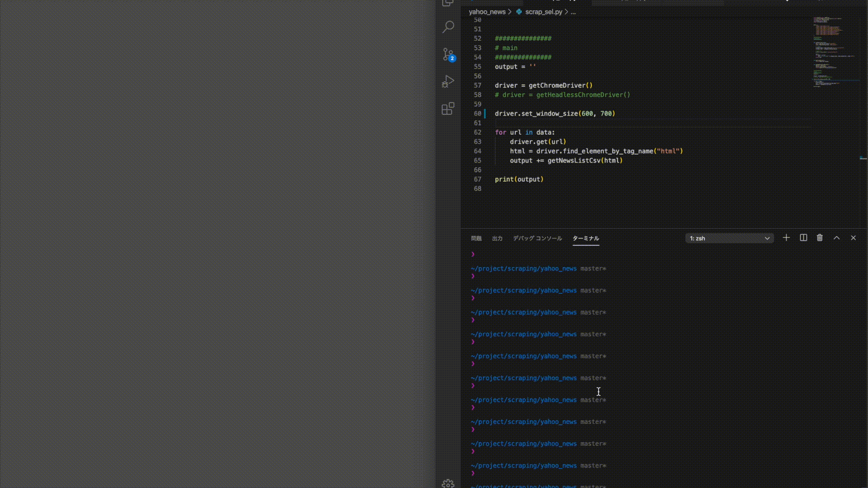
Task: Click the '# driver = getHeadlessChromeDriver()' comment
Action: click(x=562, y=95)
